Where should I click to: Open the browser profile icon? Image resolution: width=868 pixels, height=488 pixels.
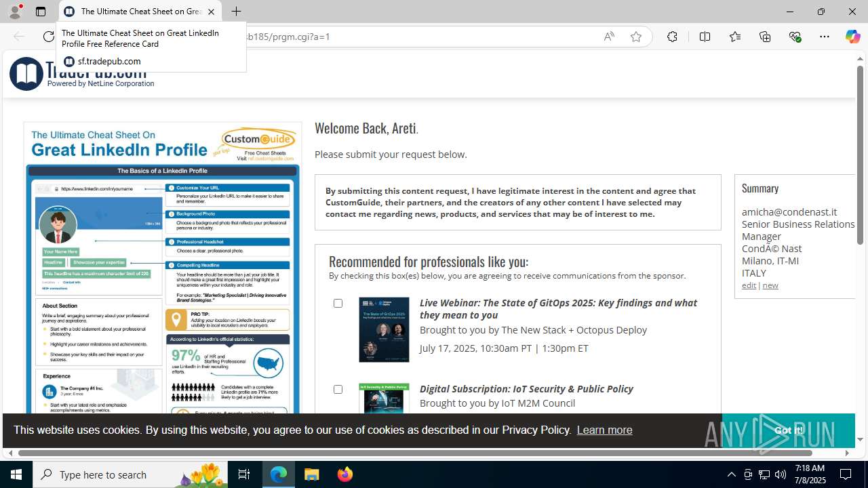click(x=15, y=12)
